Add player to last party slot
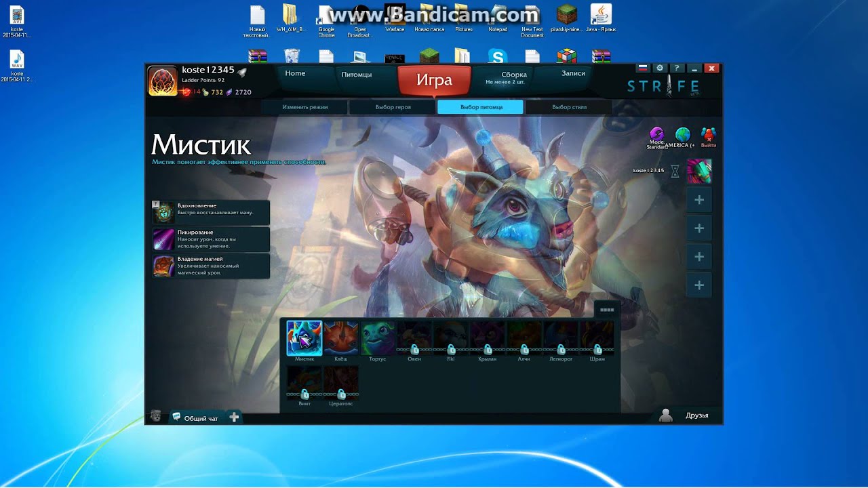 pyautogui.click(x=699, y=285)
